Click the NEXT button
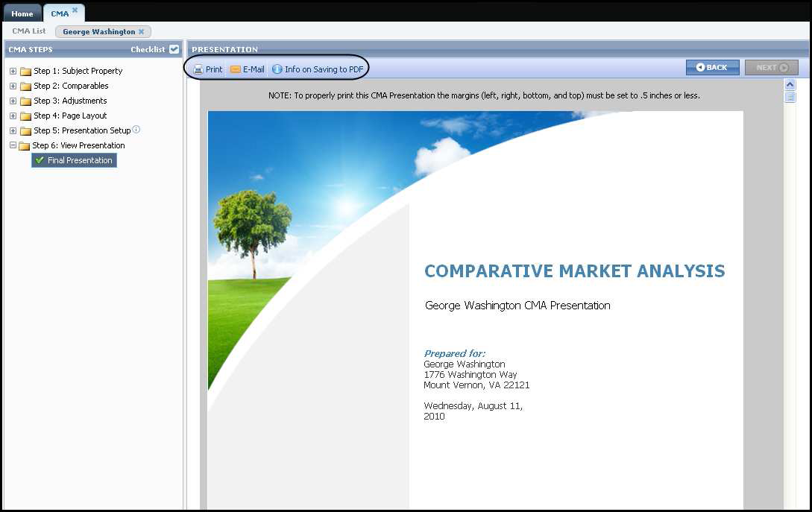812x512 pixels. click(x=772, y=67)
